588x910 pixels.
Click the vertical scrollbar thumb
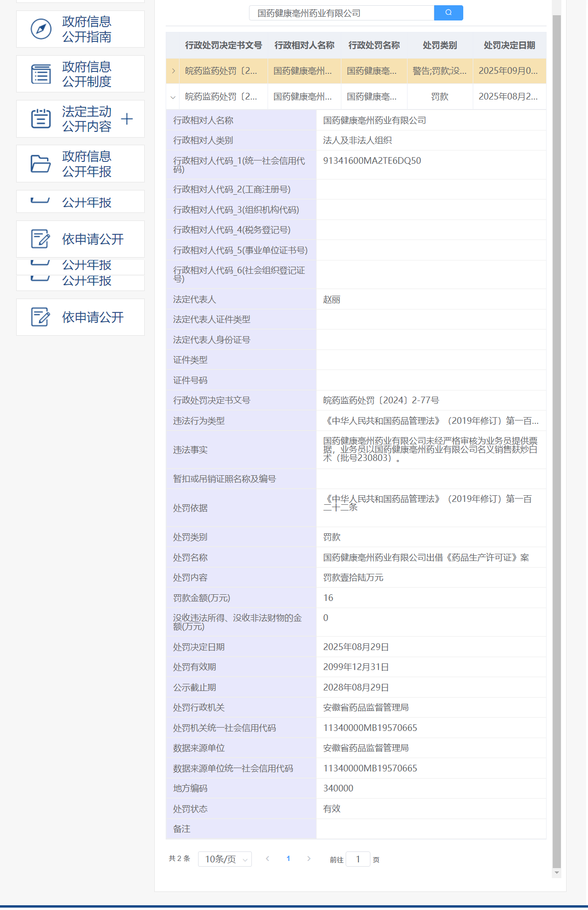(x=557, y=441)
